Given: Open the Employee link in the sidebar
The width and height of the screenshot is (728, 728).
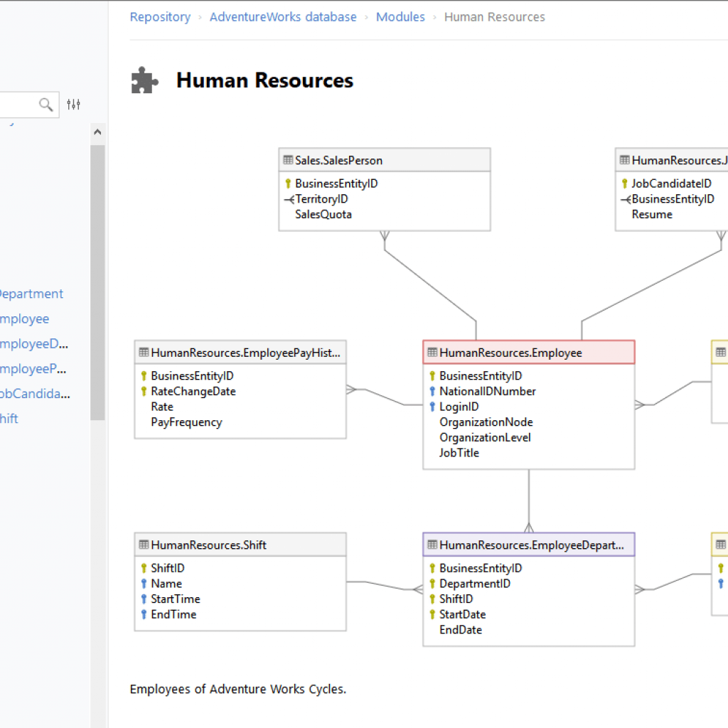Looking at the screenshot, I should (x=24, y=318).
